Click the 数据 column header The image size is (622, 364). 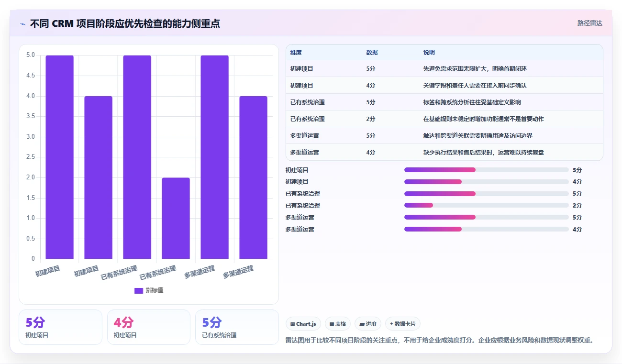(x=372, y=53)
